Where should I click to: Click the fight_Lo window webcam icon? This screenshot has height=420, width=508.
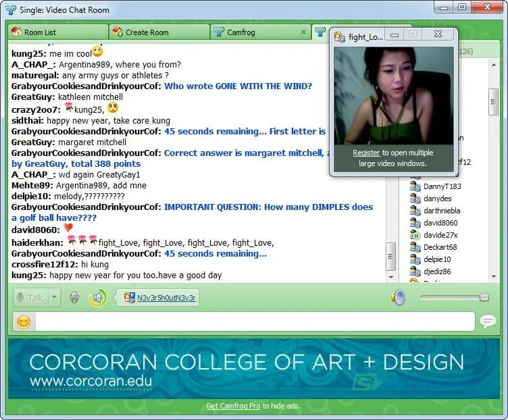340,37
